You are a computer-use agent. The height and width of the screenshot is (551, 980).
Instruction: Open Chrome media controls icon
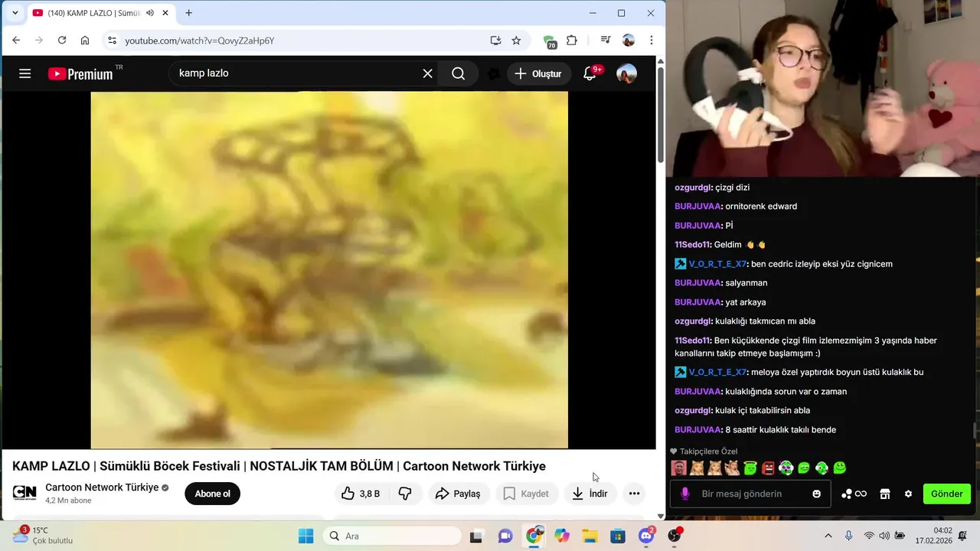[606, 41]
